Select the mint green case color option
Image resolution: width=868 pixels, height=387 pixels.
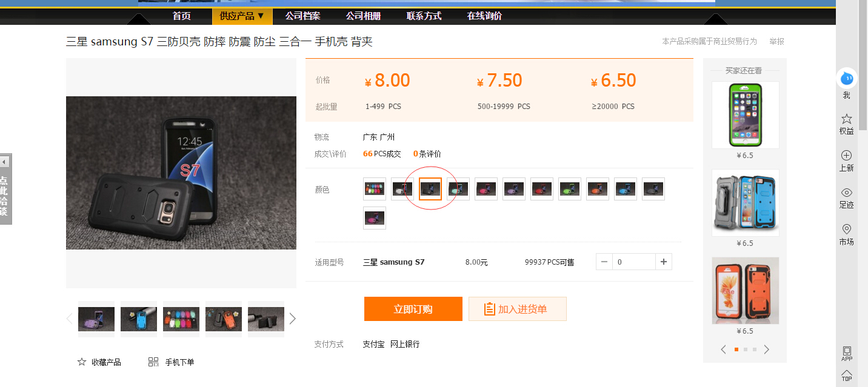[x=458, y=189]
